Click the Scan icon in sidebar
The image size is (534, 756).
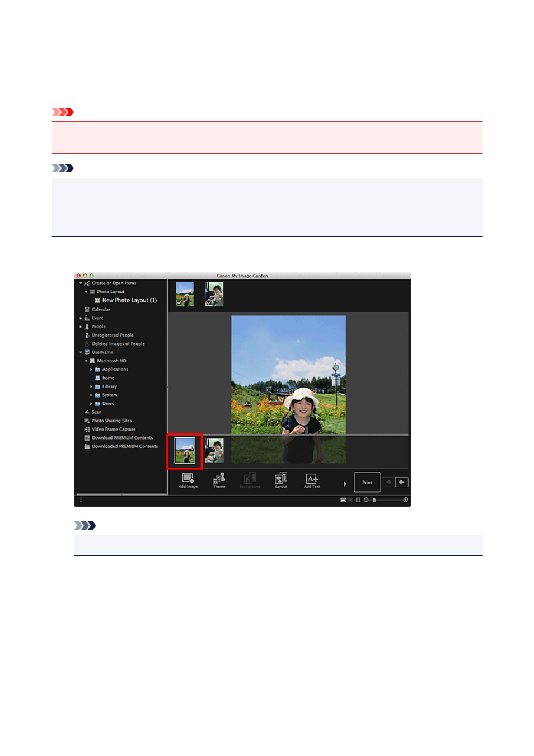87,412
